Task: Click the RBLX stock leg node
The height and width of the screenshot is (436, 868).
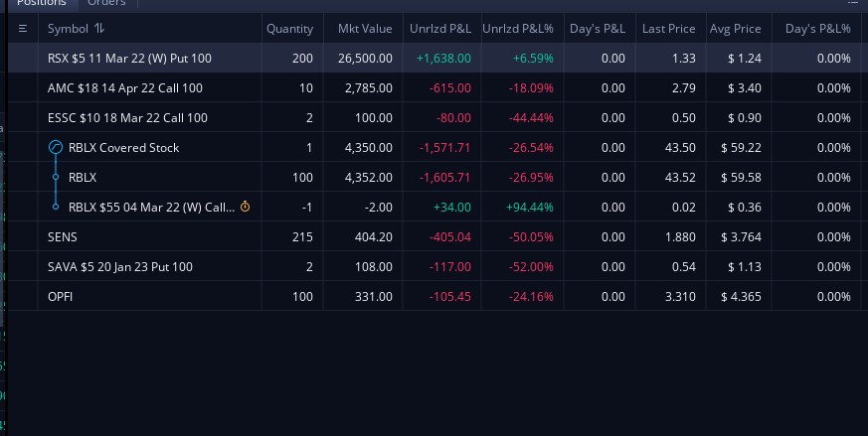Action: 56,177
